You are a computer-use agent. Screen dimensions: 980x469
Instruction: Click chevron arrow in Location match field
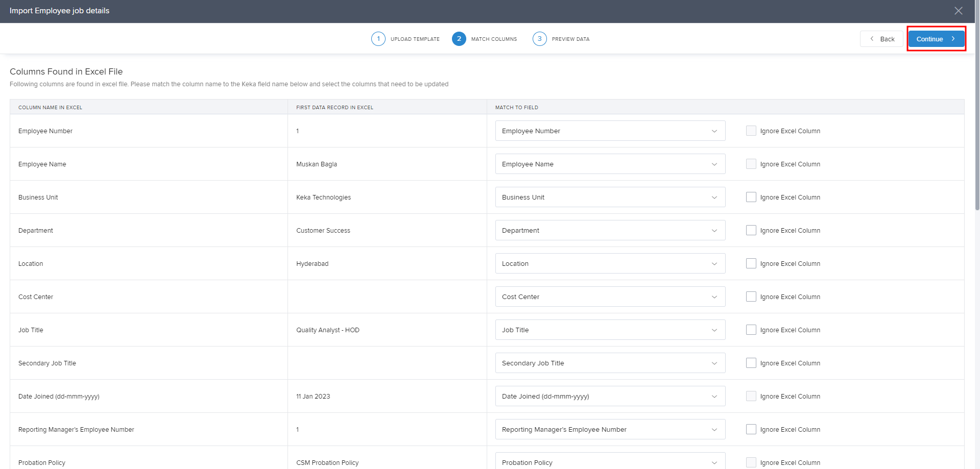(x=714, y=264)
